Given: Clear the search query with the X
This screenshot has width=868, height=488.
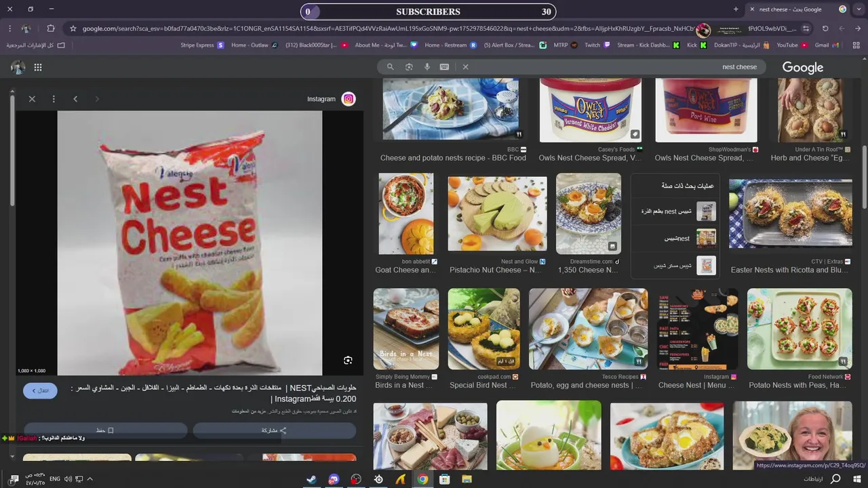Looking at the screenshot, I should [x=465, y=67].
